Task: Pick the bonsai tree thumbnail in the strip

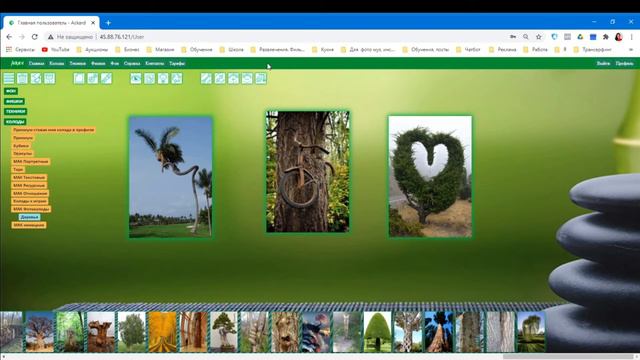Action: (224, 331)
